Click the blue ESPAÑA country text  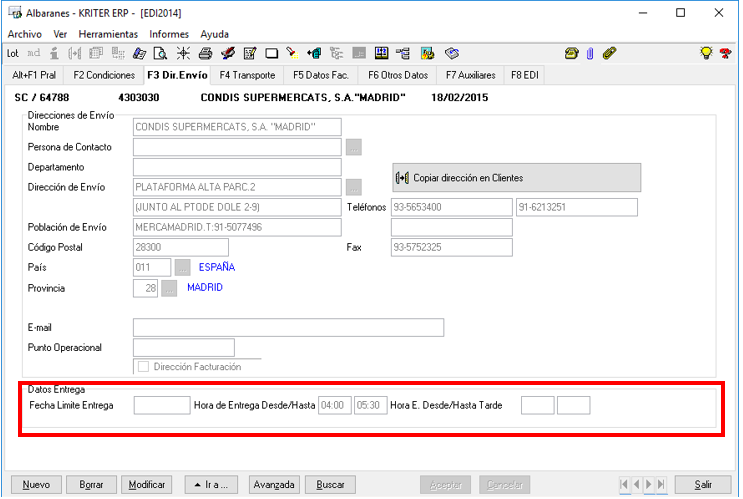pyautogui.click(x=217, y=267)
